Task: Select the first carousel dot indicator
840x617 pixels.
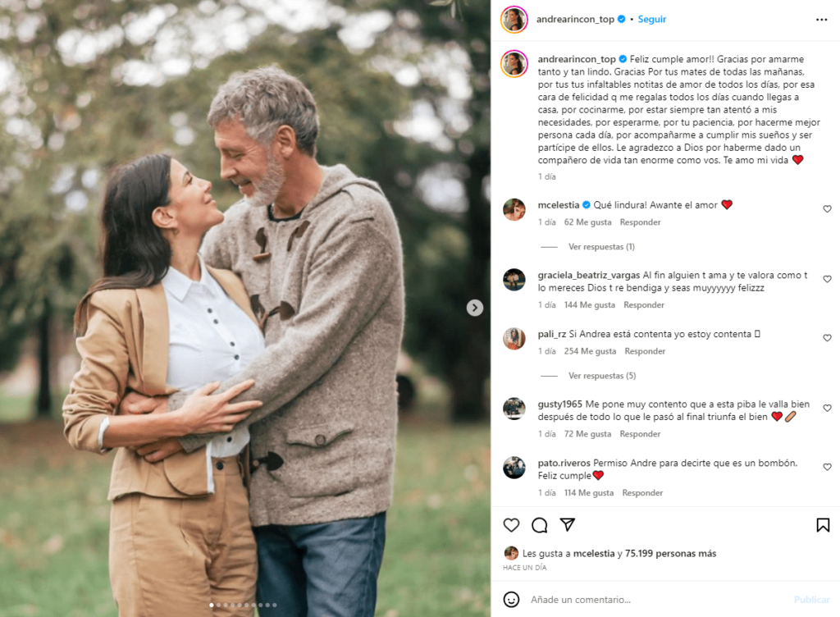Action: pyautogui.click(x=212, y=606)
